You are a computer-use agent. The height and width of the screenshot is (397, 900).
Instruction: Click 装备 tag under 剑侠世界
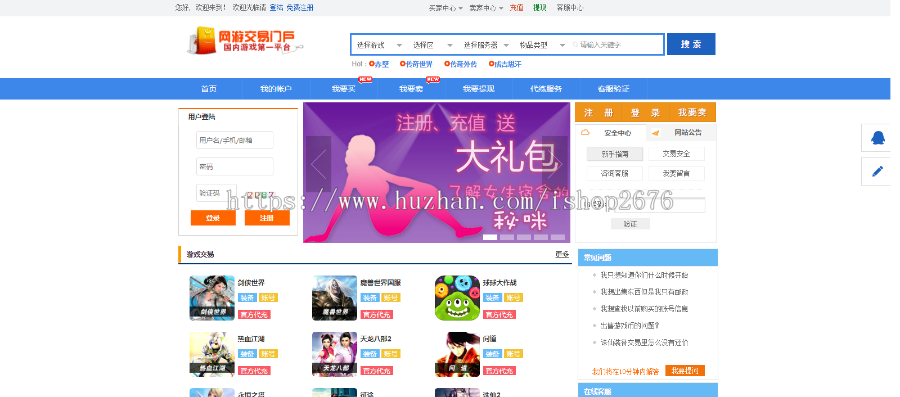[x=247, y=298]
